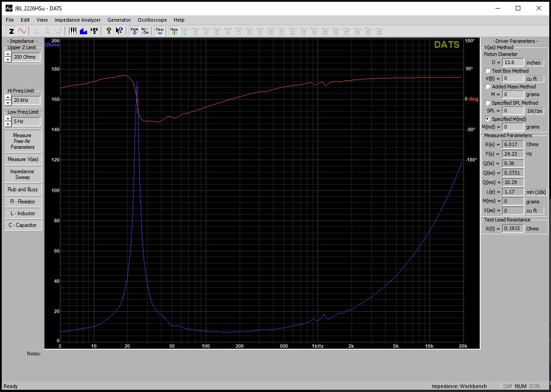Image resolution: width=551 pixels, height=392 pixels.
Task: Click the blue histogram icon in toolbar
Action: click(x=83, y=31)
